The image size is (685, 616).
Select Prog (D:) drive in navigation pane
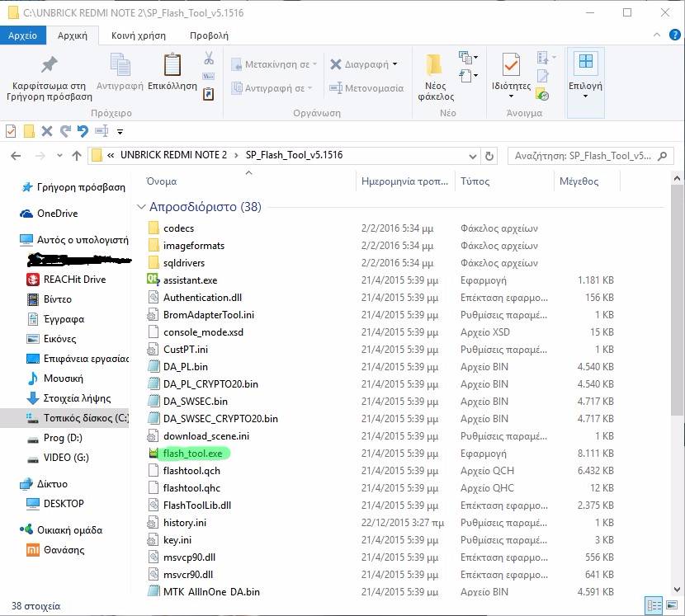(x=62, y=438)
